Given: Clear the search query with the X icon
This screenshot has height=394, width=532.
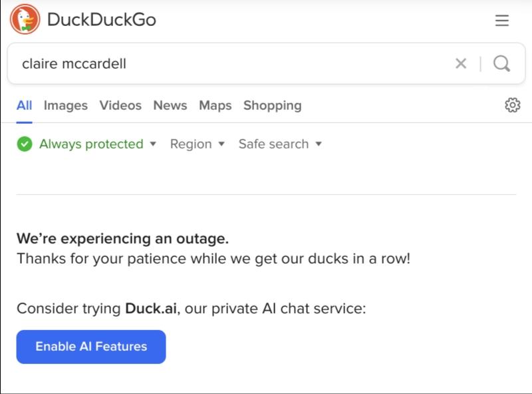Looking at the screenshot, I should point(461,64).
